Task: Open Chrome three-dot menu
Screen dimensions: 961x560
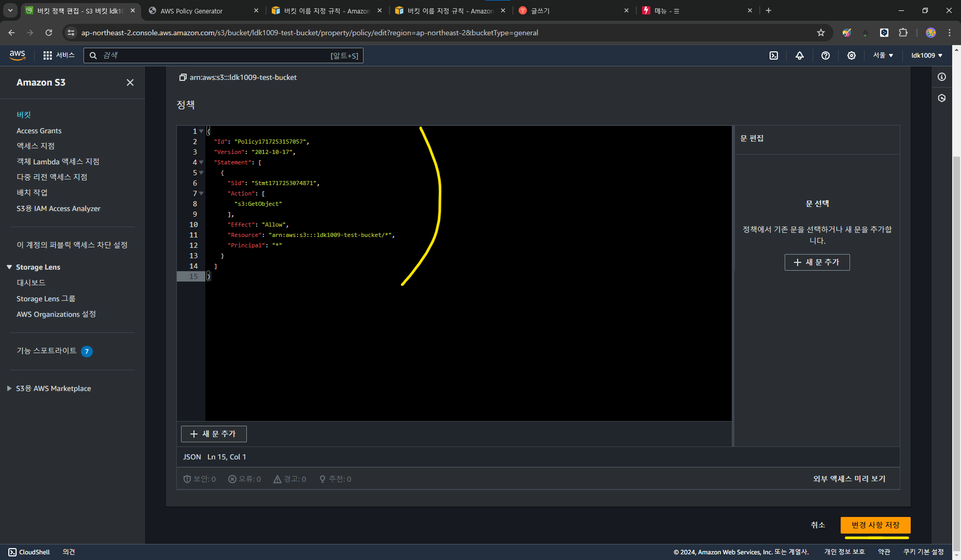Action: click(950, 33)
